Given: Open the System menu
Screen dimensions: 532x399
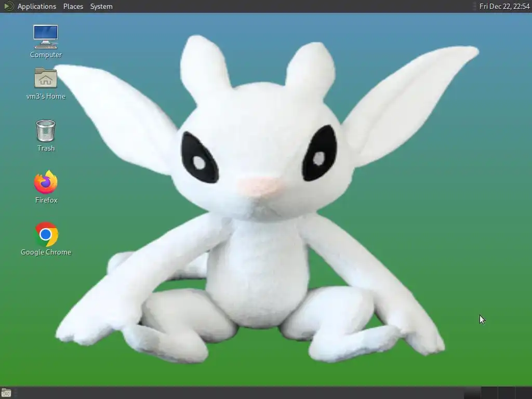Looking at the screenshot, I should 101,6.
